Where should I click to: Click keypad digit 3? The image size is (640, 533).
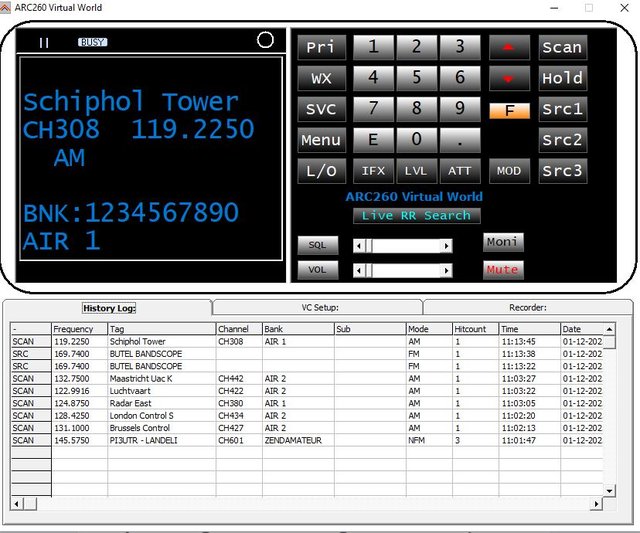(460, 47)
